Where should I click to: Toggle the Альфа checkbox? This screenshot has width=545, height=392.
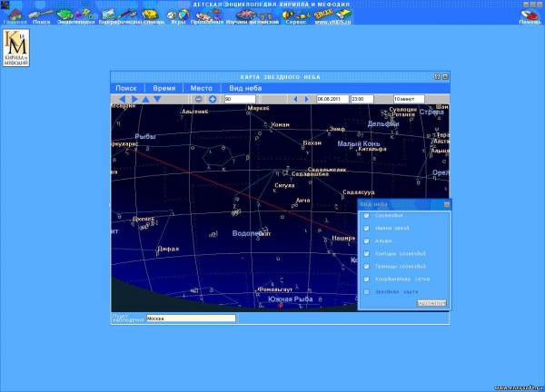366,241
